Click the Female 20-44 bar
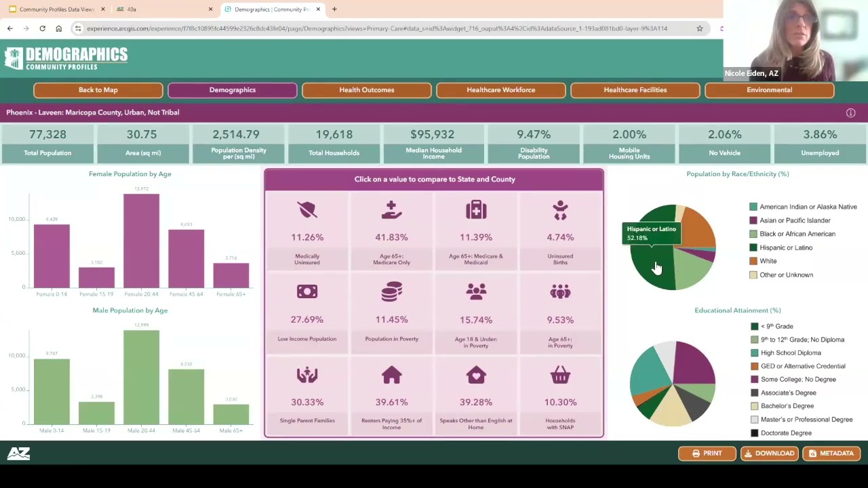This screenshot has width=868, height=488. click(141, 241)
